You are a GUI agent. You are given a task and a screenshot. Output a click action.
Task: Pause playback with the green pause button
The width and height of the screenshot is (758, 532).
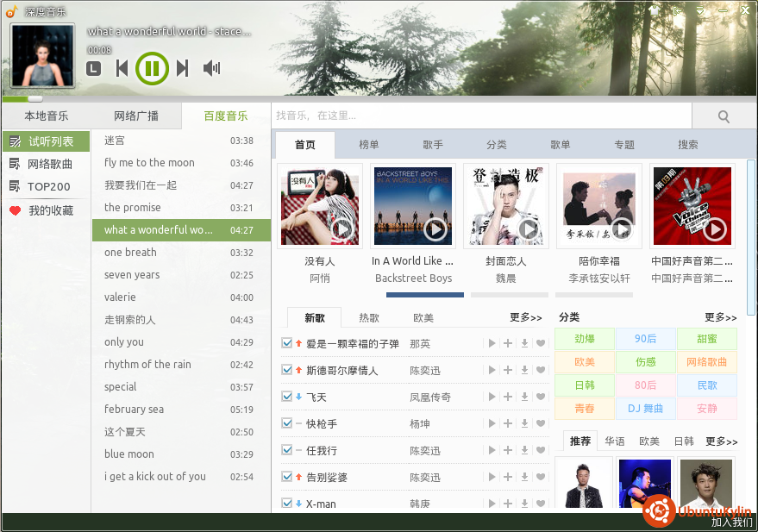coord(152,69)
